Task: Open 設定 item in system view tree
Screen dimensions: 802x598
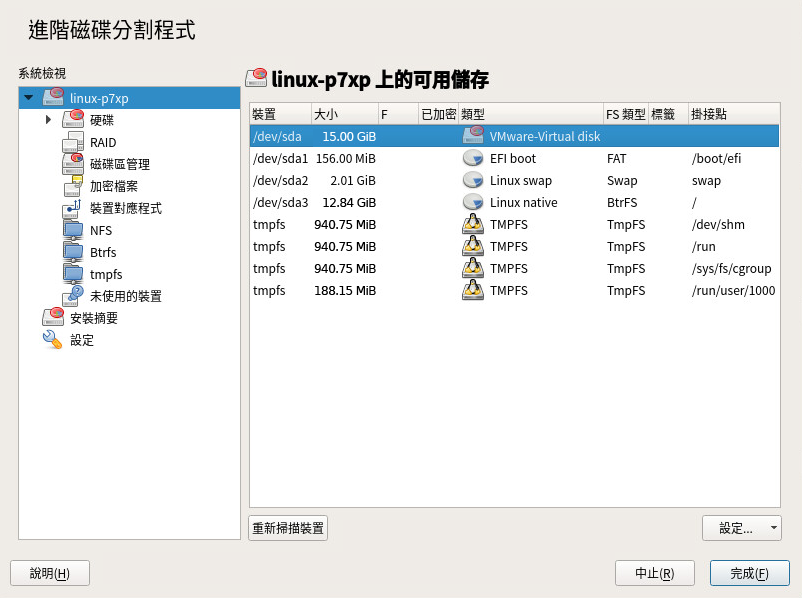Action: coord(82,340)
